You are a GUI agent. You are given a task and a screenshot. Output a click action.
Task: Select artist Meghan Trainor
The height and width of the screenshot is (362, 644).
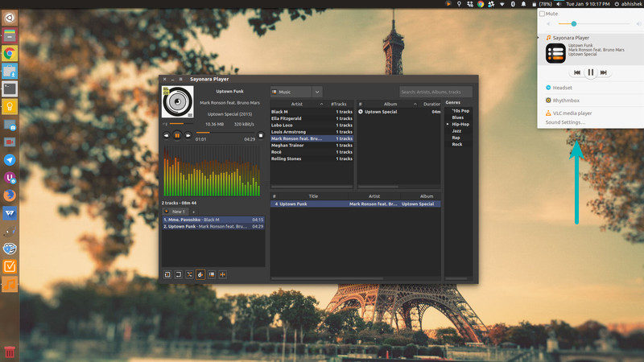pyautogui.click(x=312, y=146)
